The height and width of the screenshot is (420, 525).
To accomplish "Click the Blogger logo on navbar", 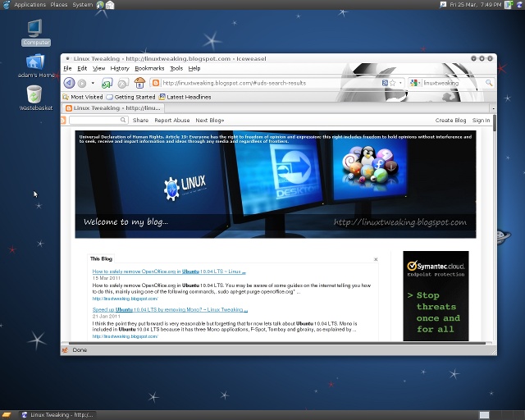I will point(63,120).
